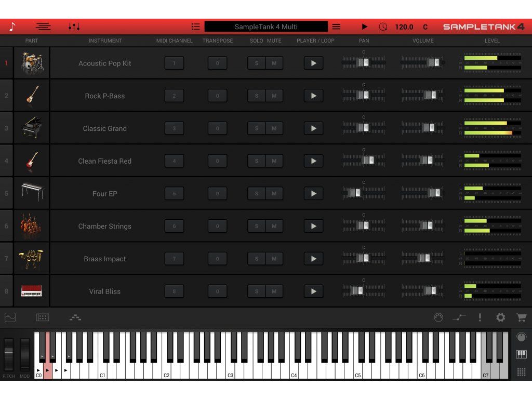Open transpose value box for Four EP
The width and height of the screenshot is (532, 399).
tap(218, 193)
